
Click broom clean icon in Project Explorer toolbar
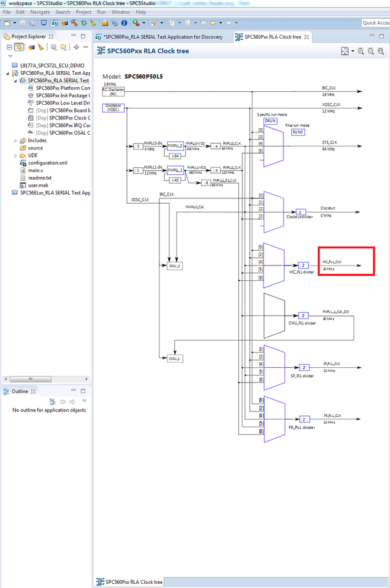pos(41,47)
